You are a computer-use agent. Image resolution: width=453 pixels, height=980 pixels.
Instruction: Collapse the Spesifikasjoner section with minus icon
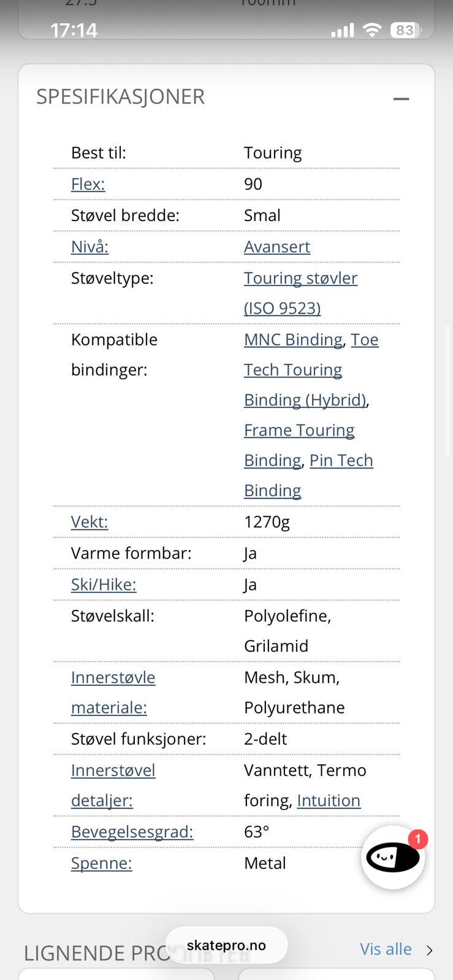pyautogui.click(x=401, y=99)
